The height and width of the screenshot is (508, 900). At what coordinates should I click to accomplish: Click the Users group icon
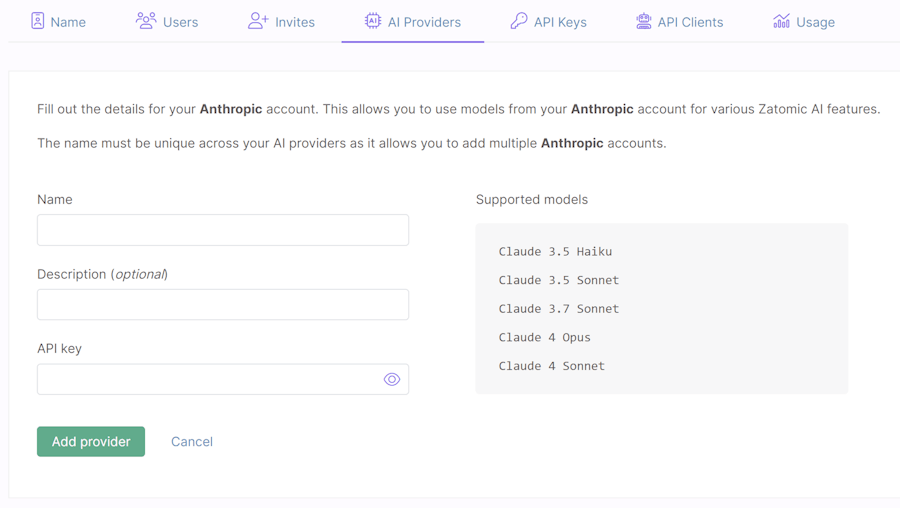point(146,21)
